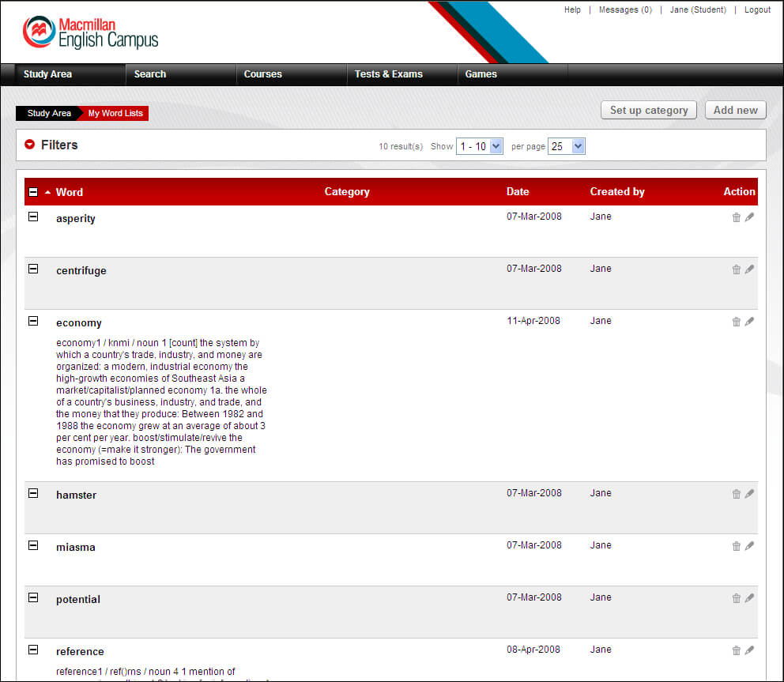
Task: Log out using the Logout link
Action: [757, 10]
